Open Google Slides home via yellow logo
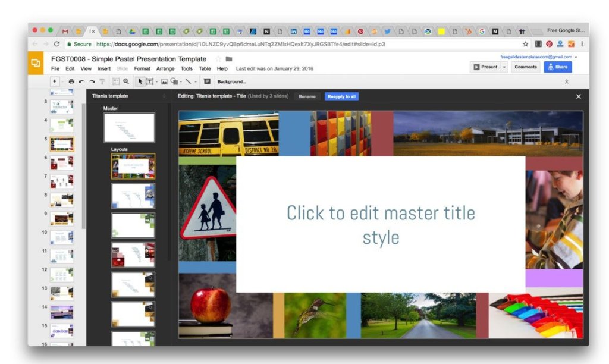 pyautogui.click(x=36, y=63)
